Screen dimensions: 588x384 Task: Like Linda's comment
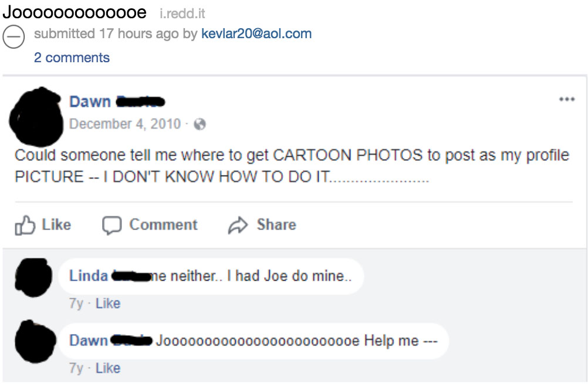point(108,304)
